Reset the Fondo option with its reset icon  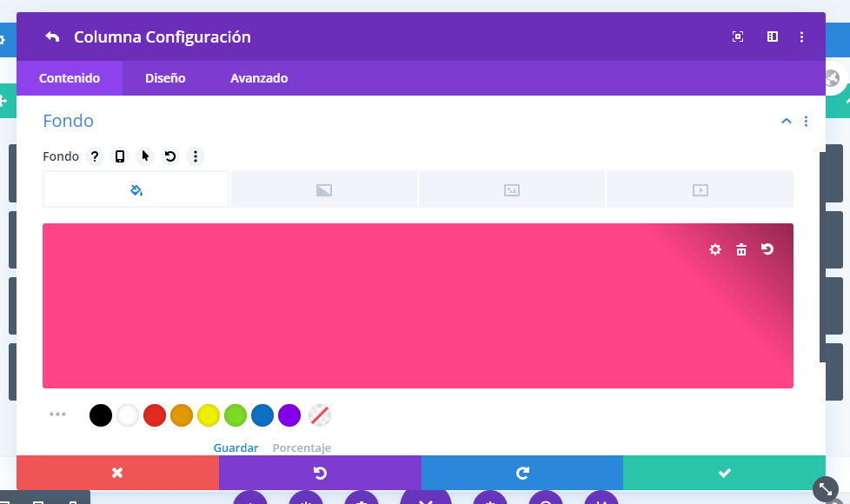click(170, 156)
